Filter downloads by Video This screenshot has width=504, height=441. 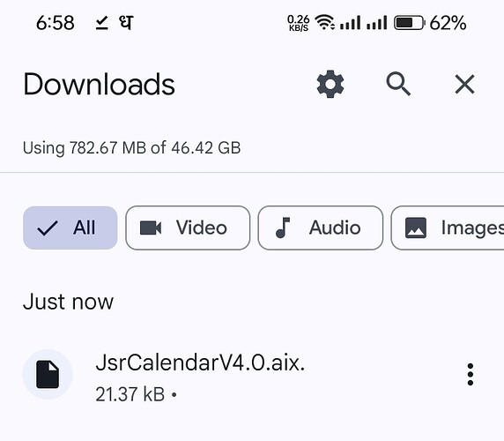(188, 228)
